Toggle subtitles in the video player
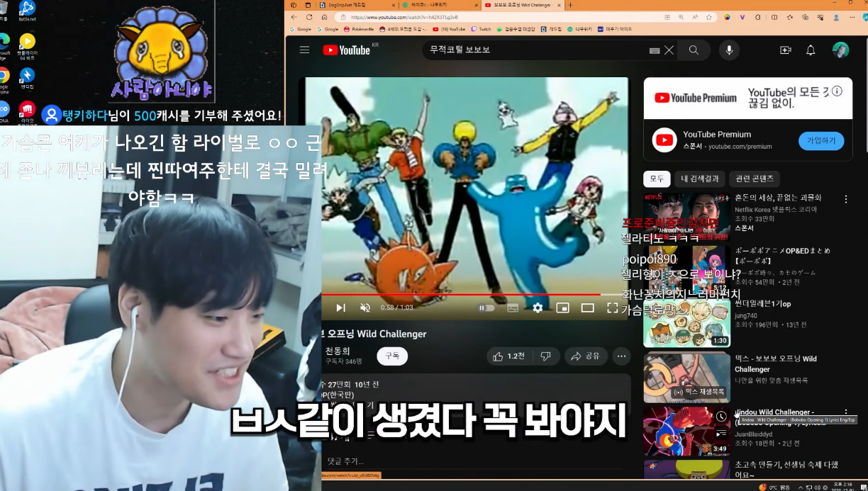Screen dimensions: 868x491 513,307
